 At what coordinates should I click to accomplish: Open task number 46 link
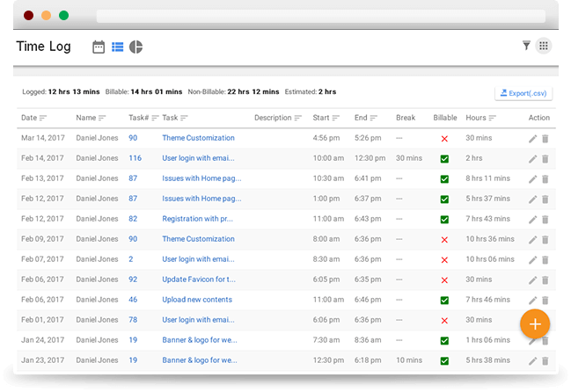[x=133, y=300]
